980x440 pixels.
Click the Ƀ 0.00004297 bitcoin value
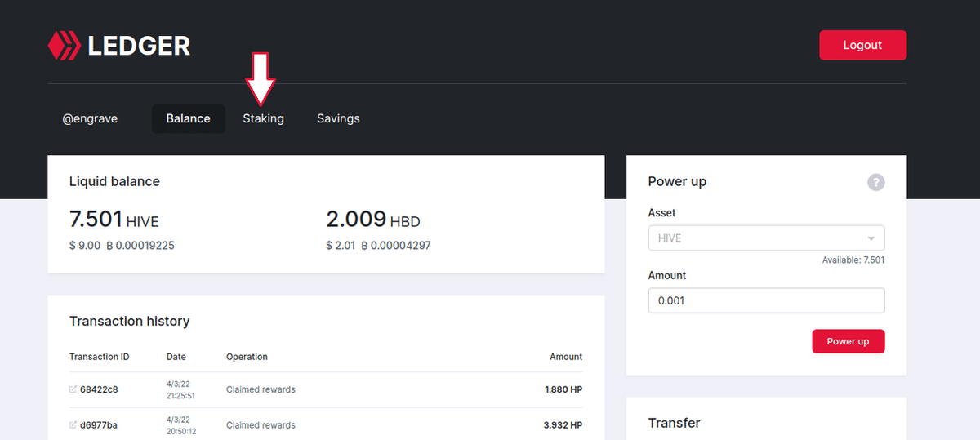(396, 246)
